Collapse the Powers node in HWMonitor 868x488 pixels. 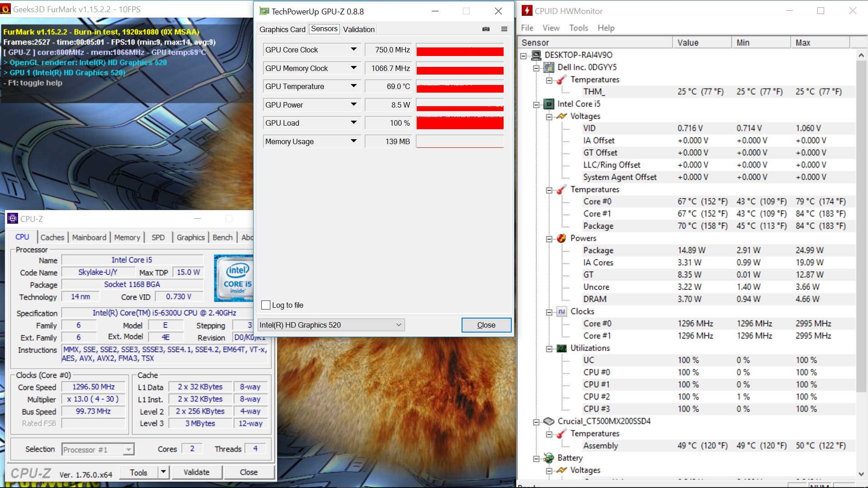(549, 239)
